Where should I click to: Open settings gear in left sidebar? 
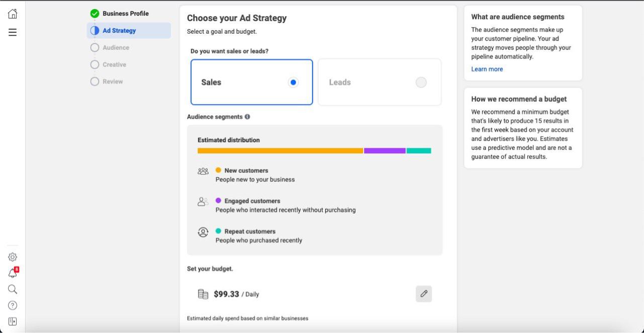coord(13,257)
